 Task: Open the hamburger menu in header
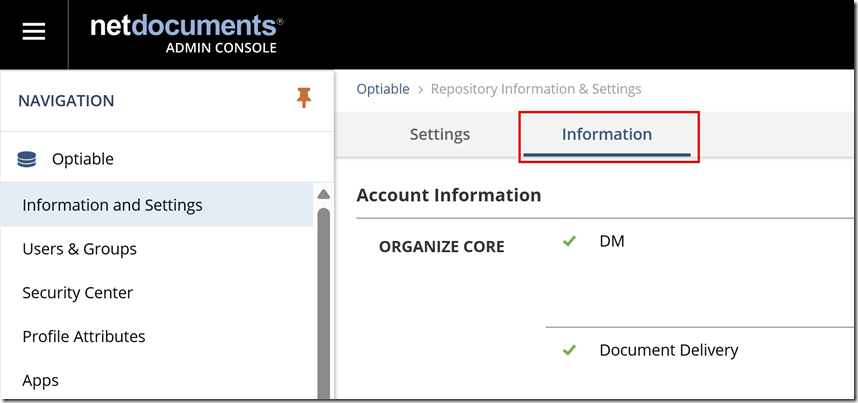34,32
